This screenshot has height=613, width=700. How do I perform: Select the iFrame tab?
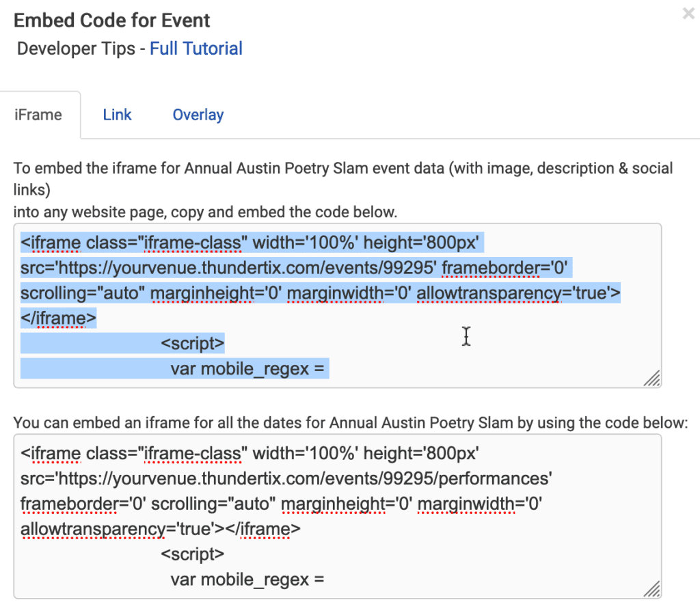point(38,115)
